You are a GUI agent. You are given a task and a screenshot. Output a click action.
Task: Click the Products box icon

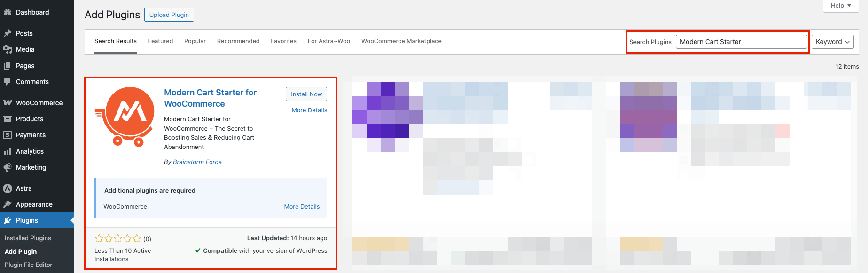click(8, 119)
